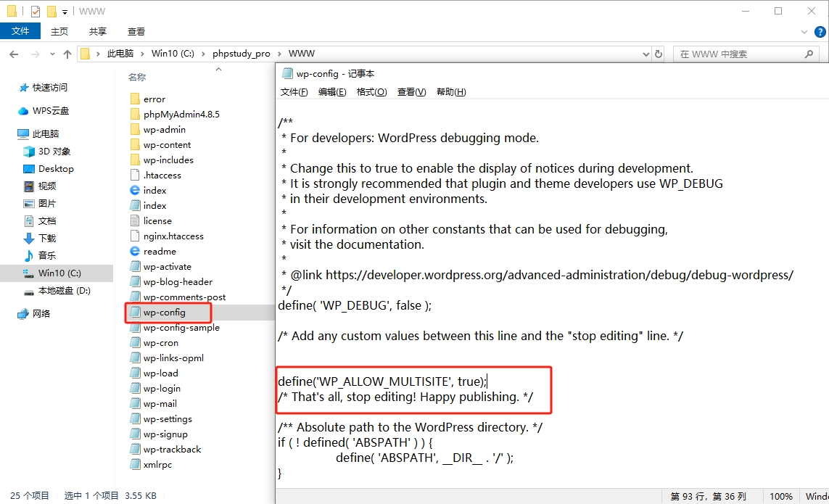Go forward with the Explorer forward arrow
This screenshot has width=829, height=504.
[x=35, y=54]
